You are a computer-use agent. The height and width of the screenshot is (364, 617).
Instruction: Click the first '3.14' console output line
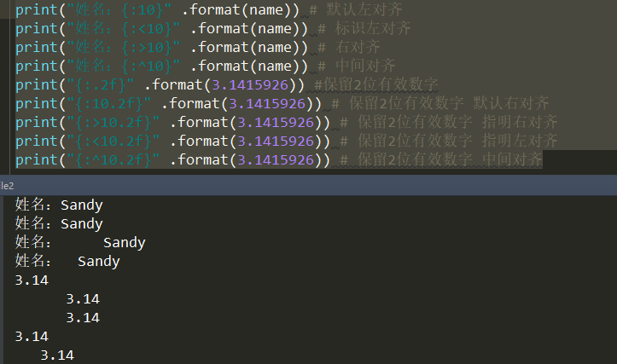[32, 280]
